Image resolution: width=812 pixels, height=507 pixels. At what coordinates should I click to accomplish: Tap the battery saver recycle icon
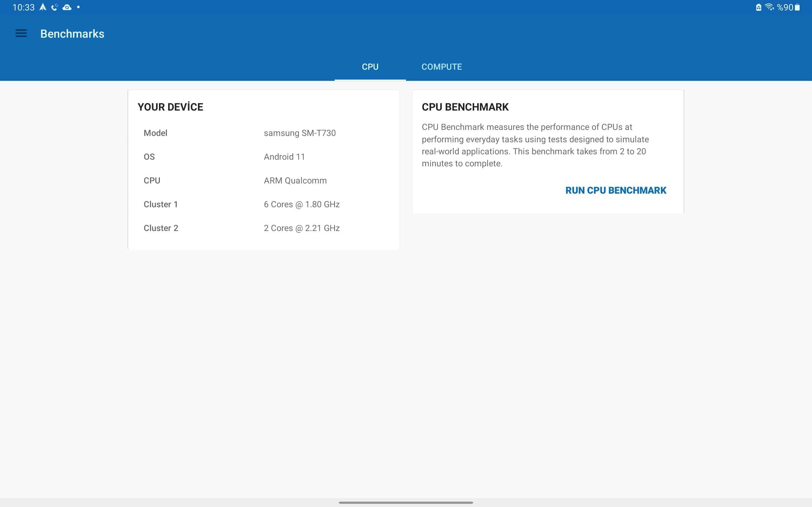coord(758,7)
